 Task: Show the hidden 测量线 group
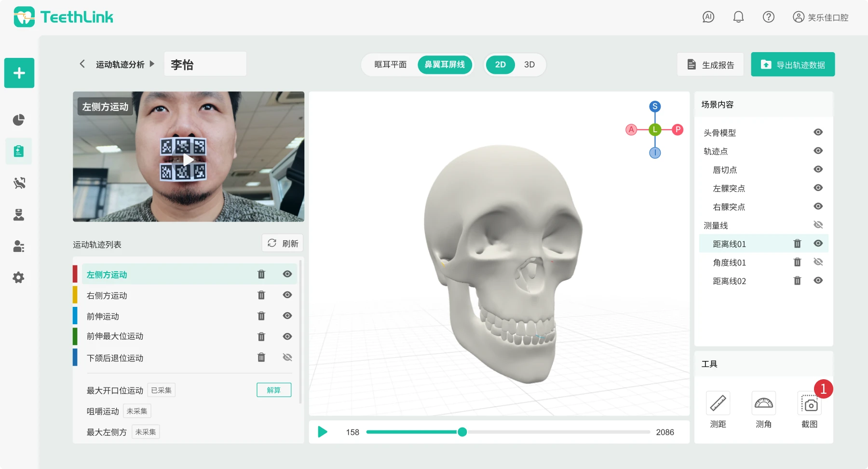(818, 225)
